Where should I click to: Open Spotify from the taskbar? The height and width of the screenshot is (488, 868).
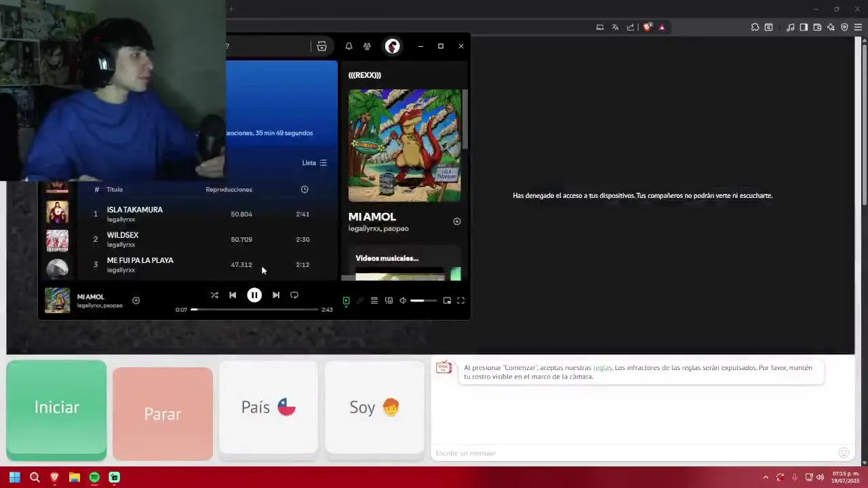coord(94,477)
